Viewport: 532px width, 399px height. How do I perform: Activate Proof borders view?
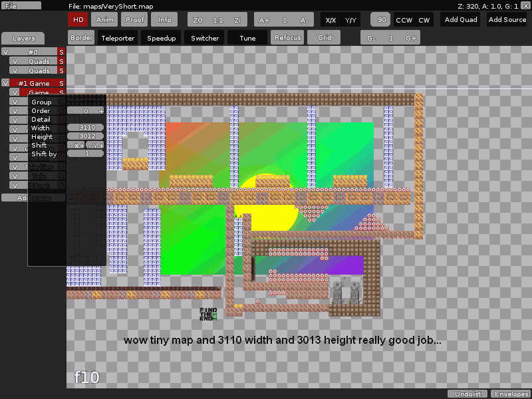[x=134, y=19]
